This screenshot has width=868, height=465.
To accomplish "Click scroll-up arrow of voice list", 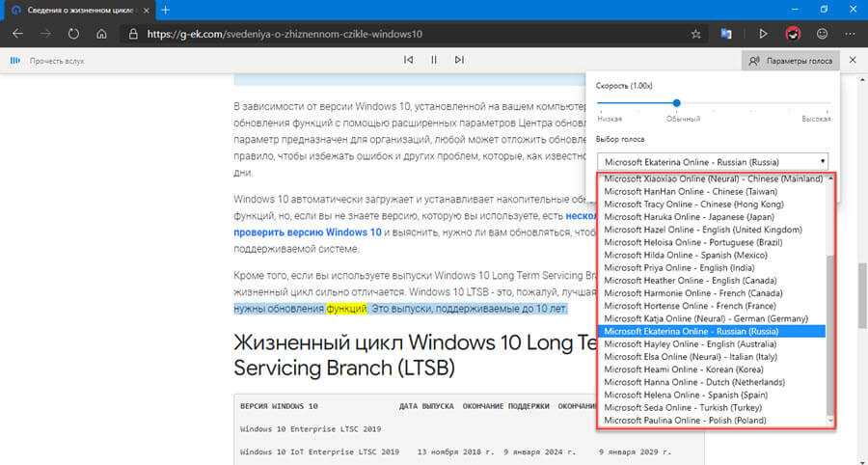I will (829, 178).
